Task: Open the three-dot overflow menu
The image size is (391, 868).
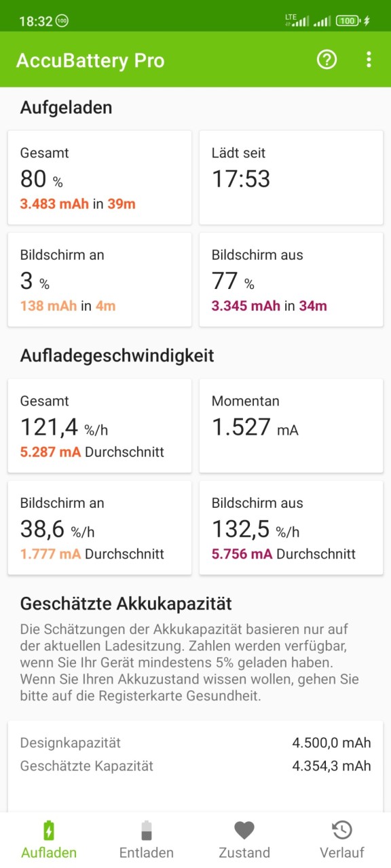Action: pos(369,60)
